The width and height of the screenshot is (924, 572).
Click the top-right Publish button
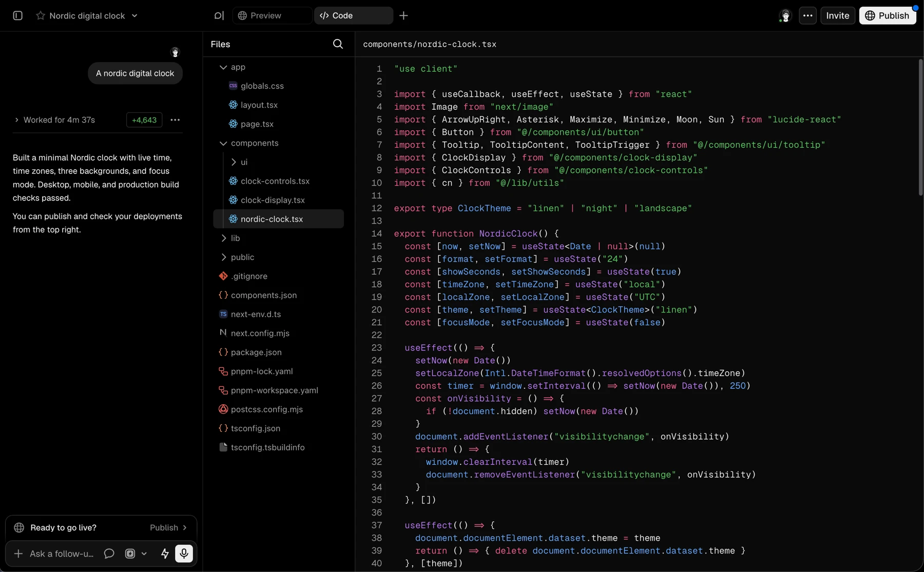(x=888, y=15)
